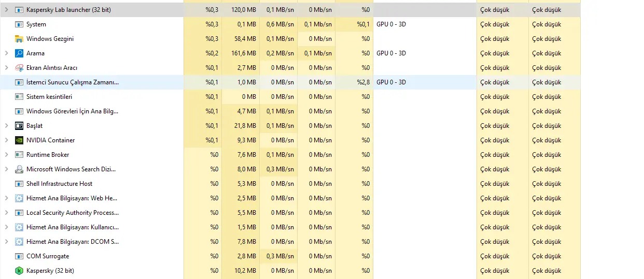The image size is (644, 279).
Task: Select the NVIDIA Container name
Action: pyautogui.click(x=51, y=140)
